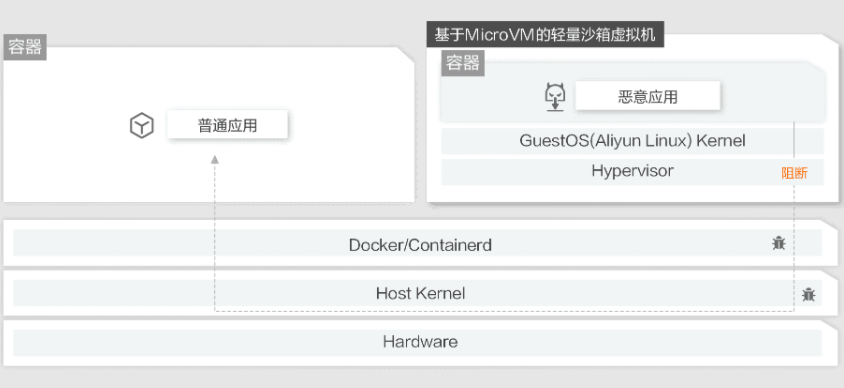Click the GuestOS(Aliyun Linux) Kernel layer

pos(632,141)
